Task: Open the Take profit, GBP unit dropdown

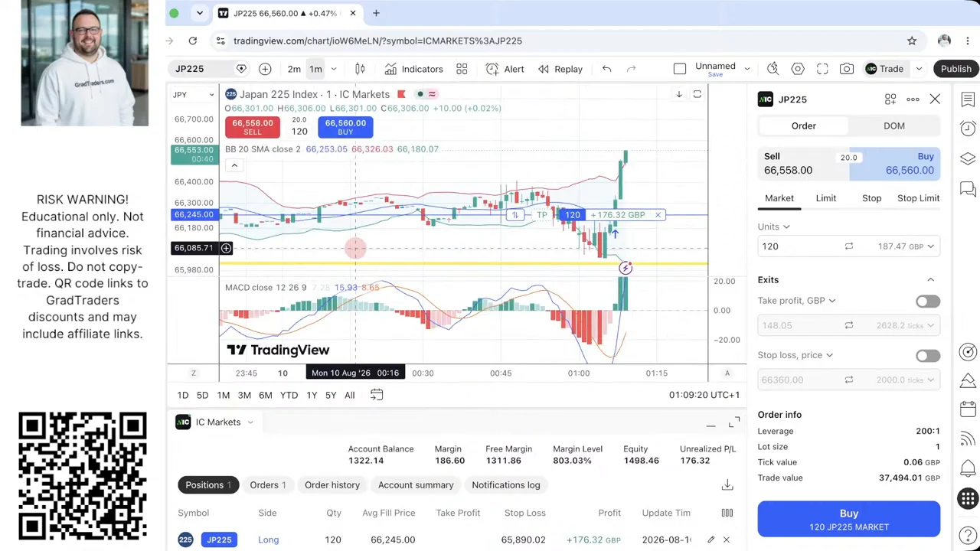Action: point(796,301)
